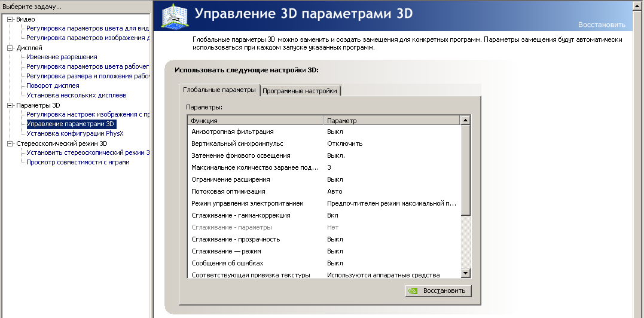
Task: Select Максимальное количество заранее подготовленных row
Action: click(x=324, y=167)
